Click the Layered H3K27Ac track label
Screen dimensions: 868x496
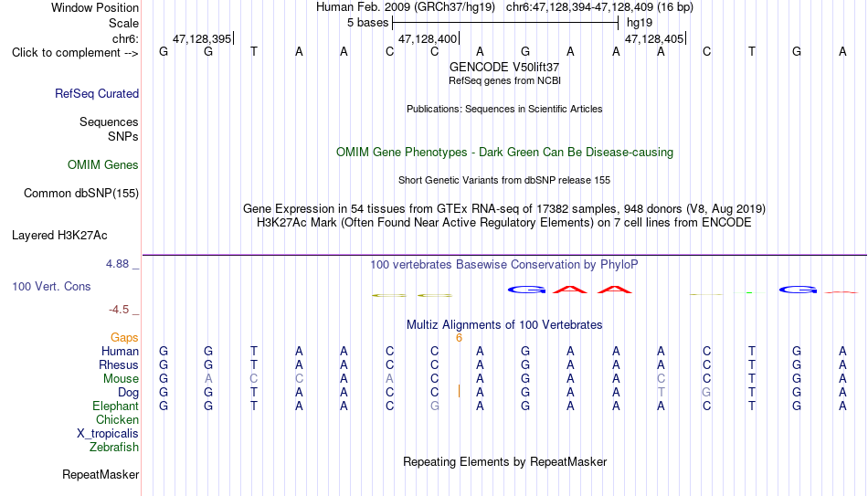(x=59, y=236)
